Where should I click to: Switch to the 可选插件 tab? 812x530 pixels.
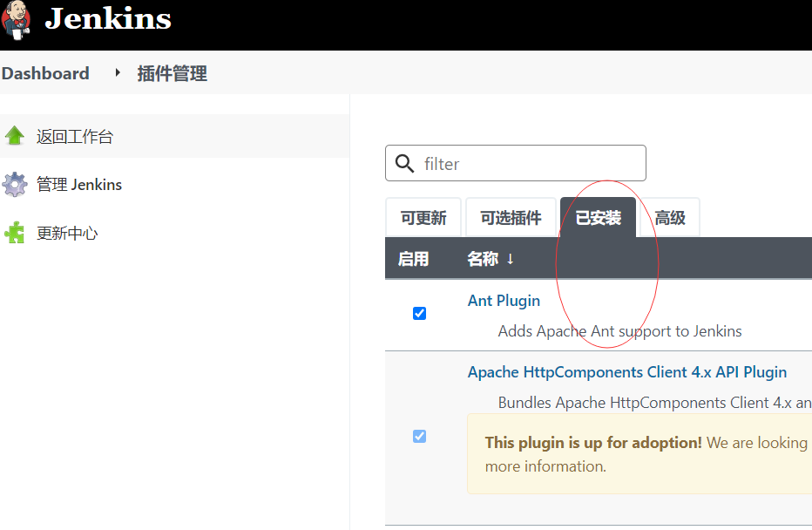(511, 218)
